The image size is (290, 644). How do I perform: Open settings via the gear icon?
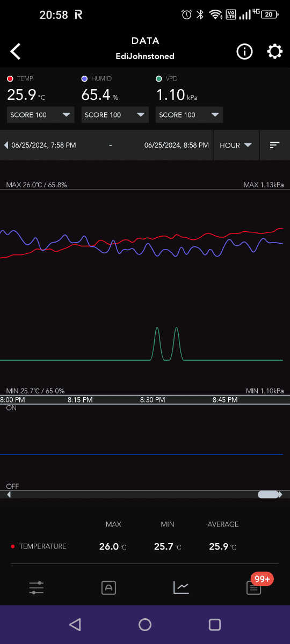[274, 52]
